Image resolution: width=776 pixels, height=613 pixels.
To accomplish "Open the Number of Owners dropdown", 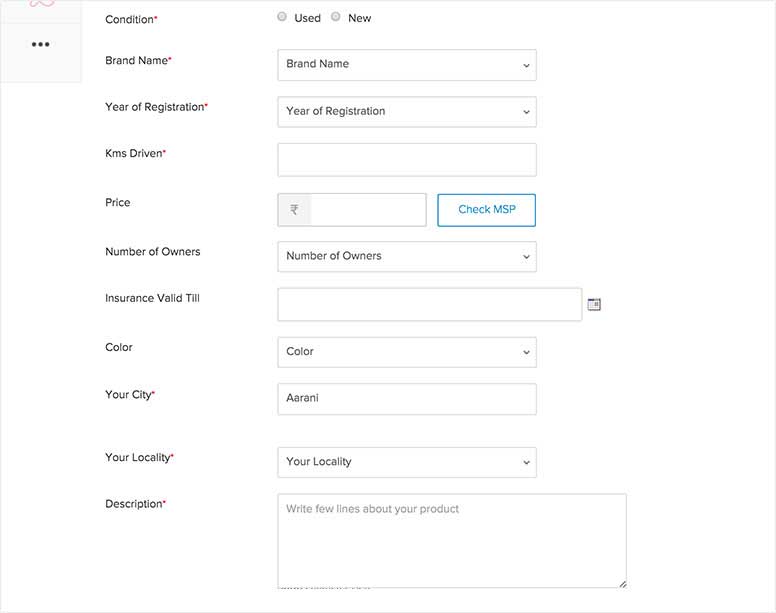I will (x=407, y=256).
